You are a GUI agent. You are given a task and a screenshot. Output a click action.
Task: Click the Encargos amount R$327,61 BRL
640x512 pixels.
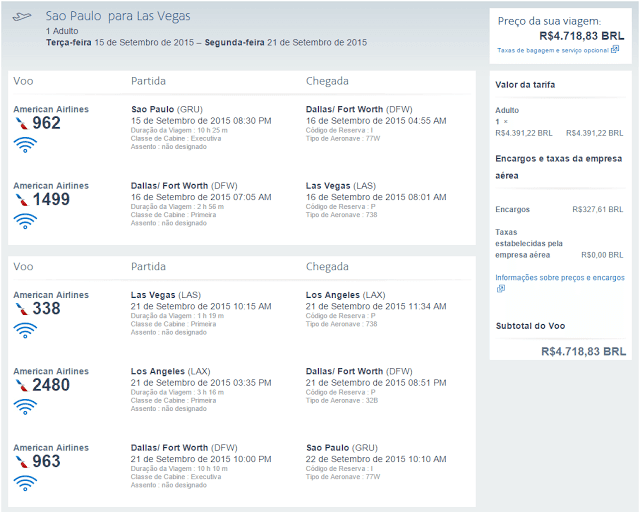click(x=598, y=209)
